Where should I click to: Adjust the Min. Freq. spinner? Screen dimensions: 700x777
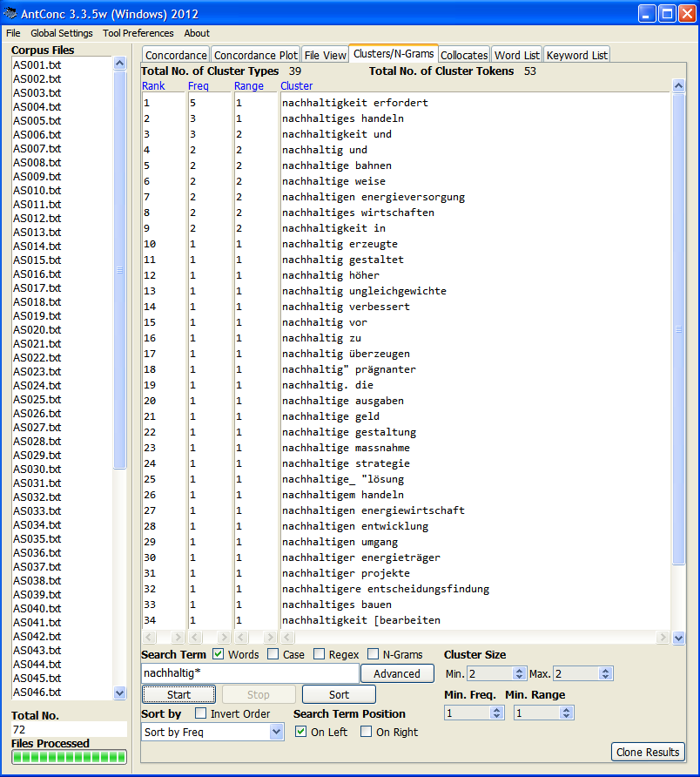coord(496,713)
